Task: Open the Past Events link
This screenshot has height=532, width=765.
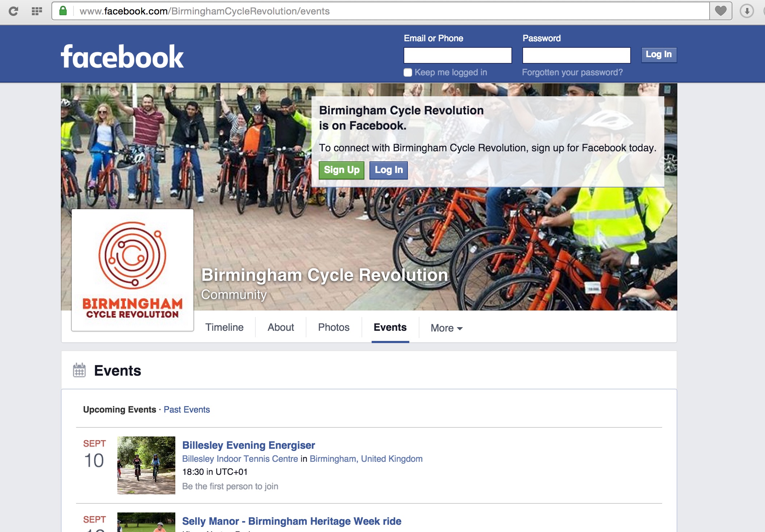Action: tap(187, 409)
